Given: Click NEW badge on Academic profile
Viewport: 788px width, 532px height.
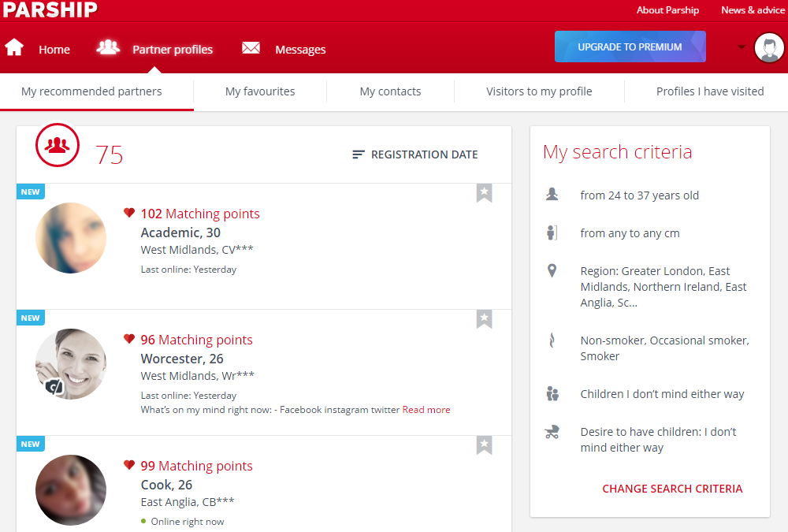Looking at the screenshot, I should point(31,192).
